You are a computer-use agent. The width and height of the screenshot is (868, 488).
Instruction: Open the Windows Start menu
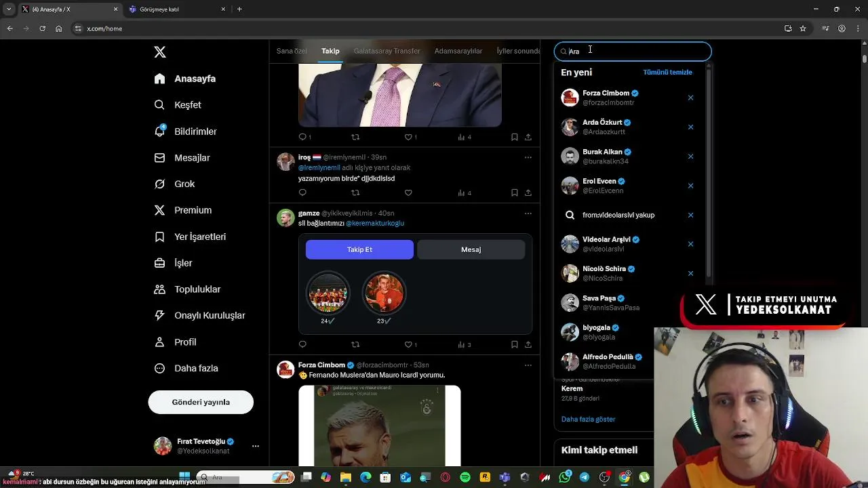[184, 476]
